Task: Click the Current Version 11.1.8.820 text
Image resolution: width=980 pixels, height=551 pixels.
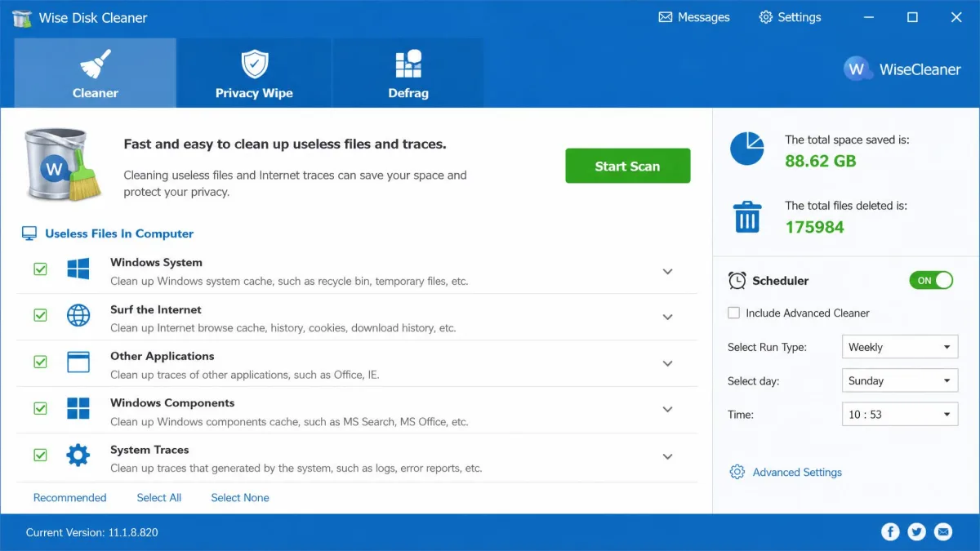Action: pos(92,532)
